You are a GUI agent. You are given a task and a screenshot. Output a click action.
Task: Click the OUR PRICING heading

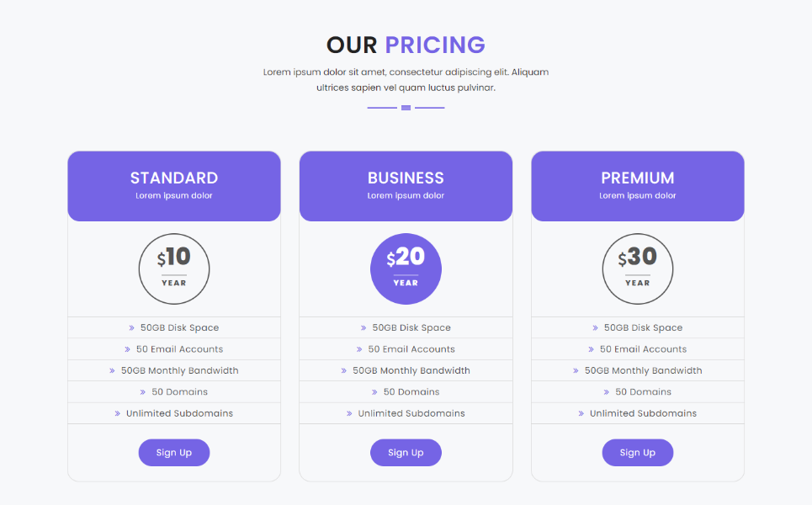click(406, 45)
